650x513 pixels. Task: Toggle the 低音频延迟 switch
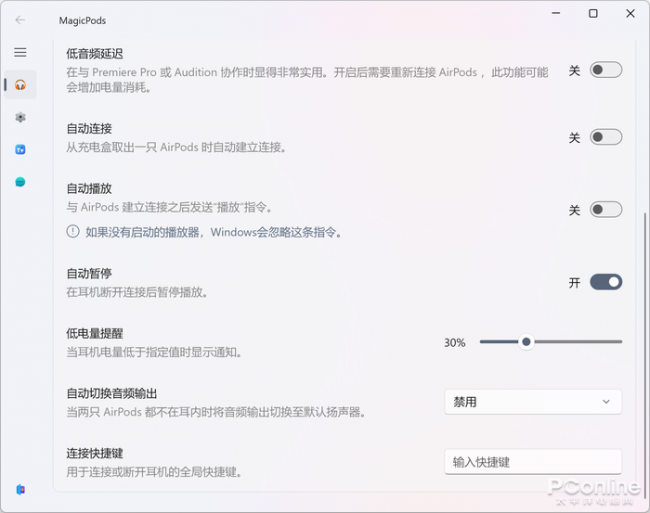(x=606, y=70)
